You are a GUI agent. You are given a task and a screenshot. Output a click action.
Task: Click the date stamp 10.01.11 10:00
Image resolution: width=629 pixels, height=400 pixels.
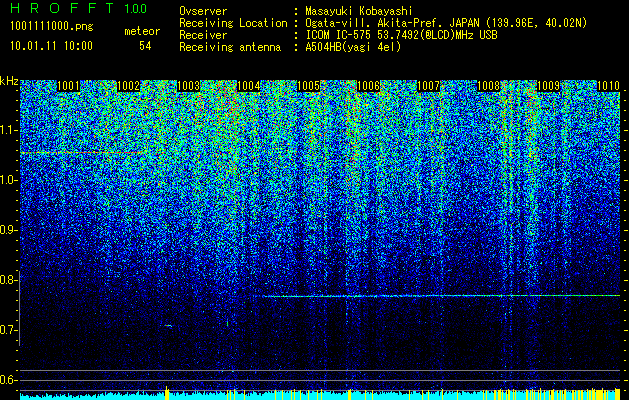[51, 46]
